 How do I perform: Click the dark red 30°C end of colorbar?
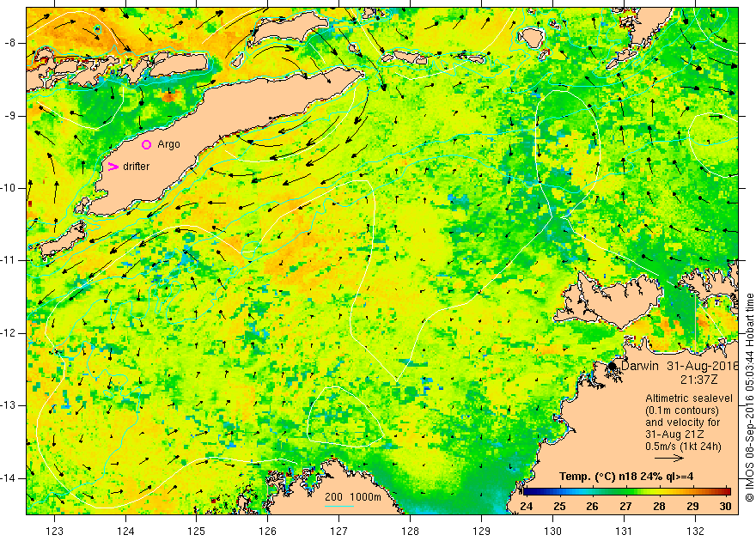(727, 491)
